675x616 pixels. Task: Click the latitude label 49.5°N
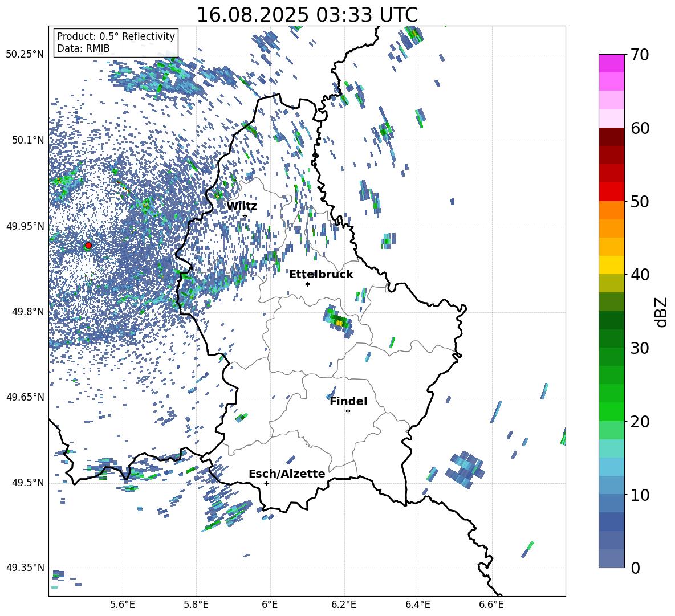click(x=28, y=483)
